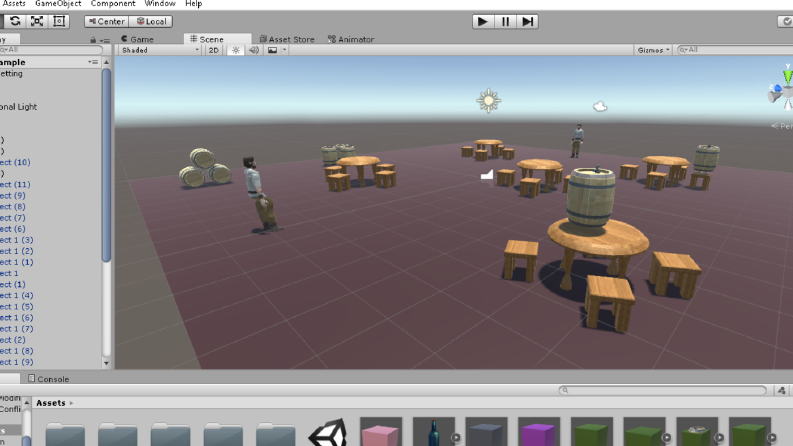Click the scene view search field
This screenshot has height=446, width=793.
coord(734,50)
